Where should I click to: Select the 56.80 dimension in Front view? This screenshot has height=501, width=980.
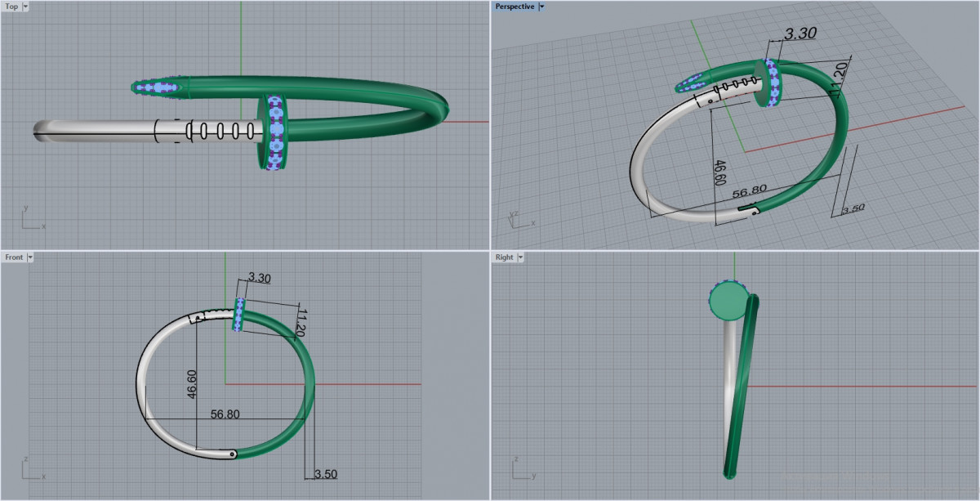(225, 414)
